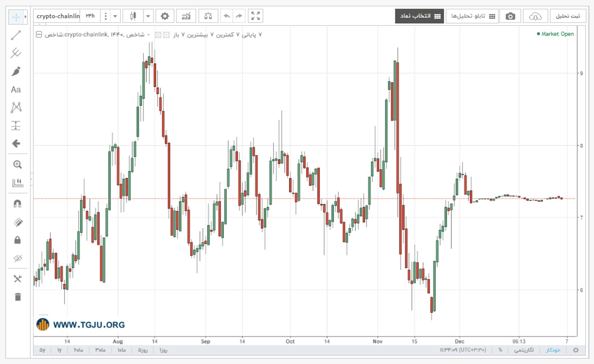Toggle magnet mode for drawings
Screen dimensions: 594x364
click(17, 204)
